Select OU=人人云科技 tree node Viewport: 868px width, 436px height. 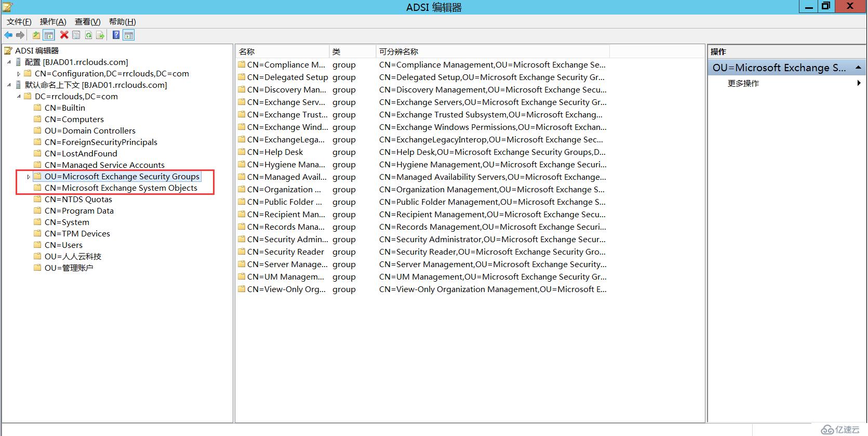pyautogui.click(x=73, y=256)
